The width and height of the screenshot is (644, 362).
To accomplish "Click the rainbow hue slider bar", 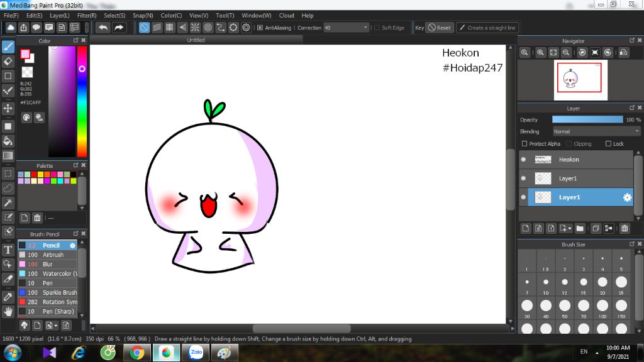I will click(82, 101).
